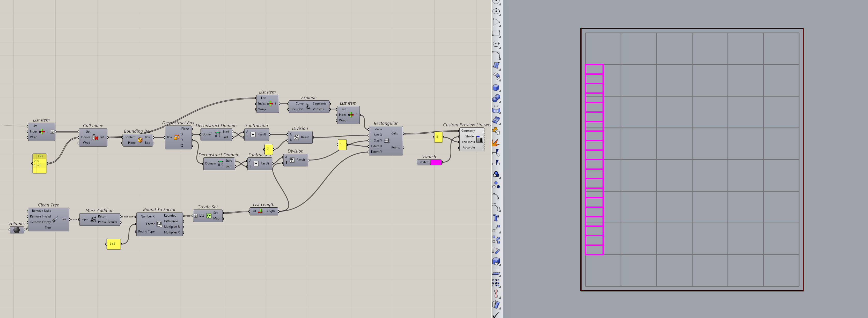
Task: Click the Bounding Box component icon
Action: tap(140, 140)
